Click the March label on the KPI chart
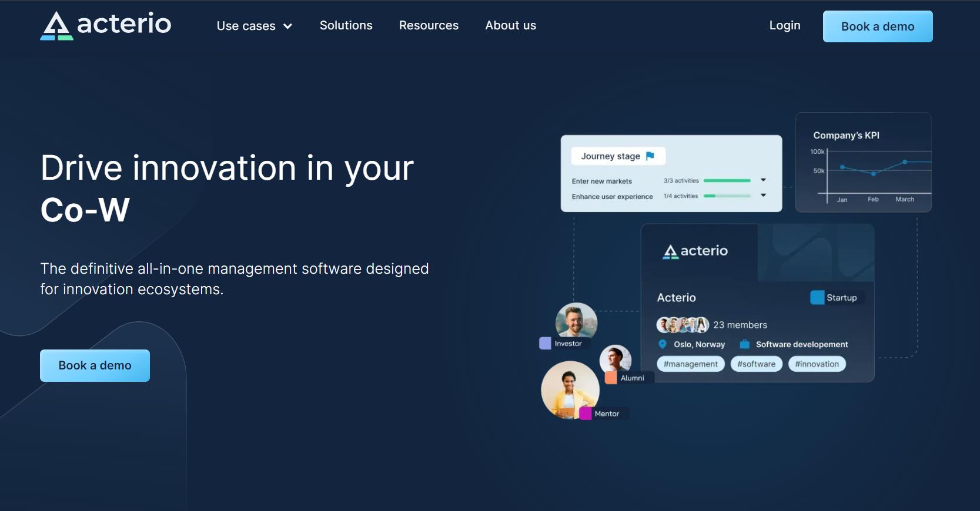Image resolution: width=980 pixels, height=511 pixels. pyautogui.click(x=905, y=199)
